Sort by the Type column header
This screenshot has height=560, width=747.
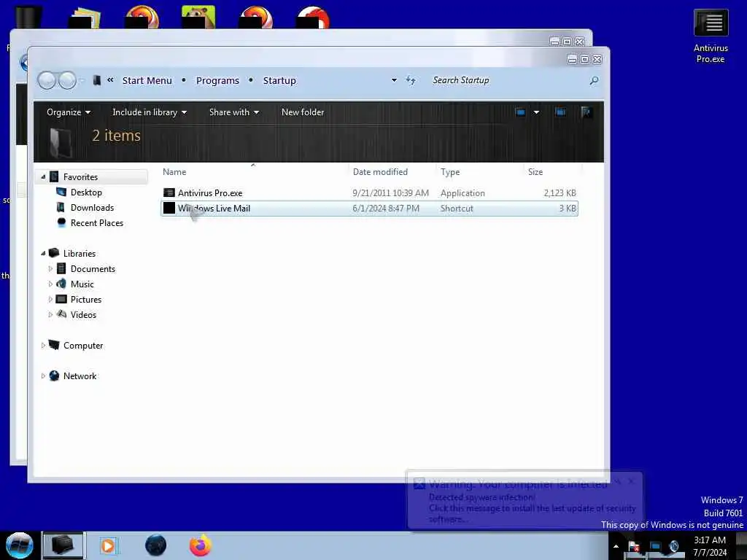pyautogui.click(x=450, y=172)
